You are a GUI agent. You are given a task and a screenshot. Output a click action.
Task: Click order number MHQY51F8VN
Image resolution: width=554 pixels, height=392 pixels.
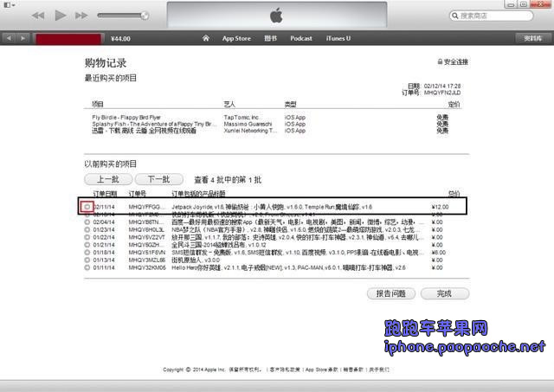coord(146,253)
